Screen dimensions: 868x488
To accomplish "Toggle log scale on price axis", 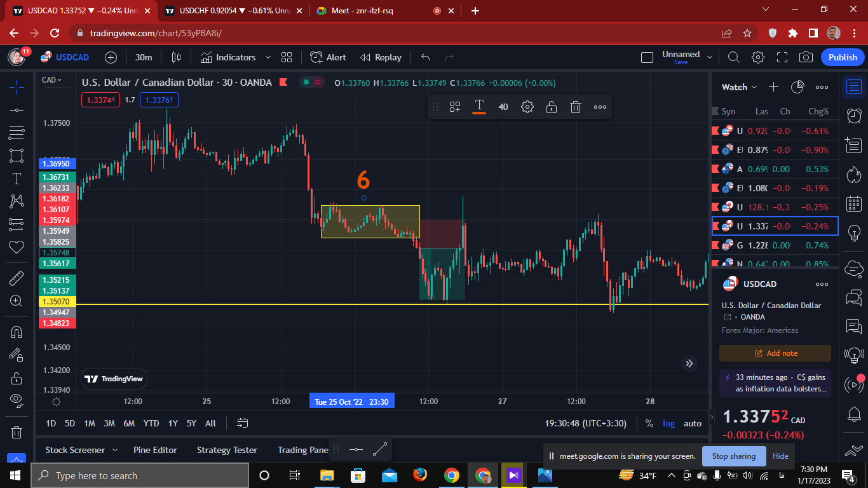I will click(669, 423).
